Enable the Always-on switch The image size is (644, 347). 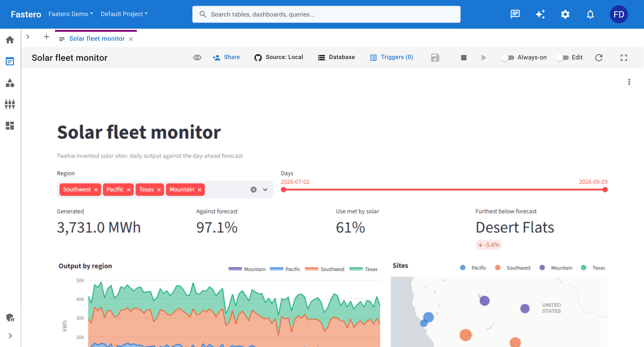tap(508, 58)
